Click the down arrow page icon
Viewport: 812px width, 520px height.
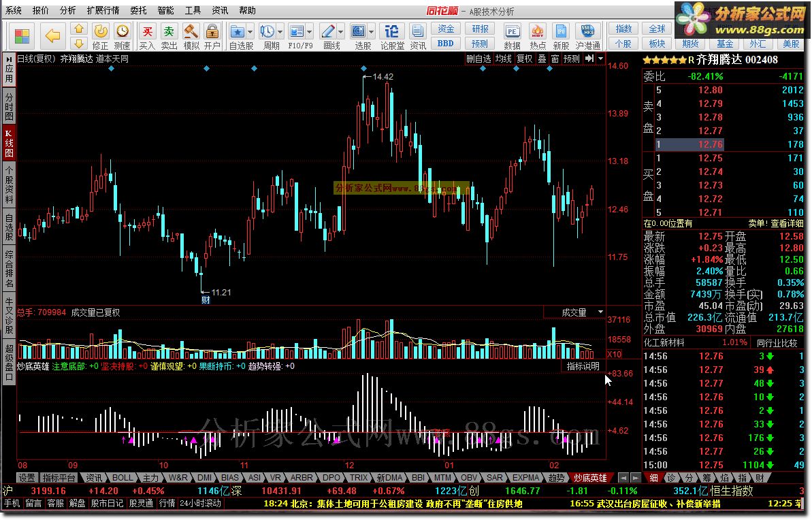pos(79,44)
